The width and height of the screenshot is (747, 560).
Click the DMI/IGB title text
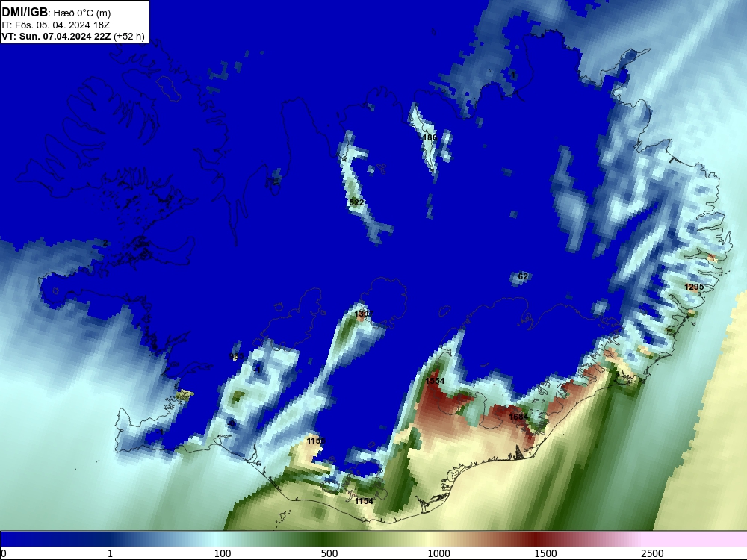pos(25,13)
